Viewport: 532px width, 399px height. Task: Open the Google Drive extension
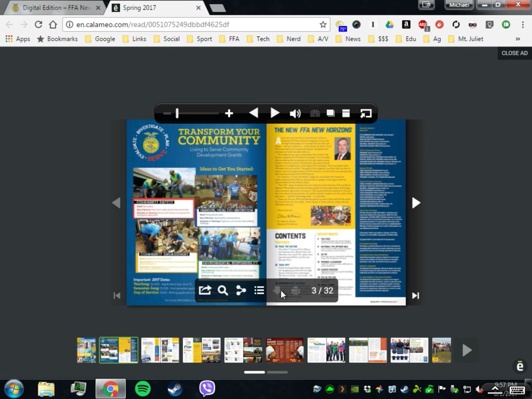389,24
